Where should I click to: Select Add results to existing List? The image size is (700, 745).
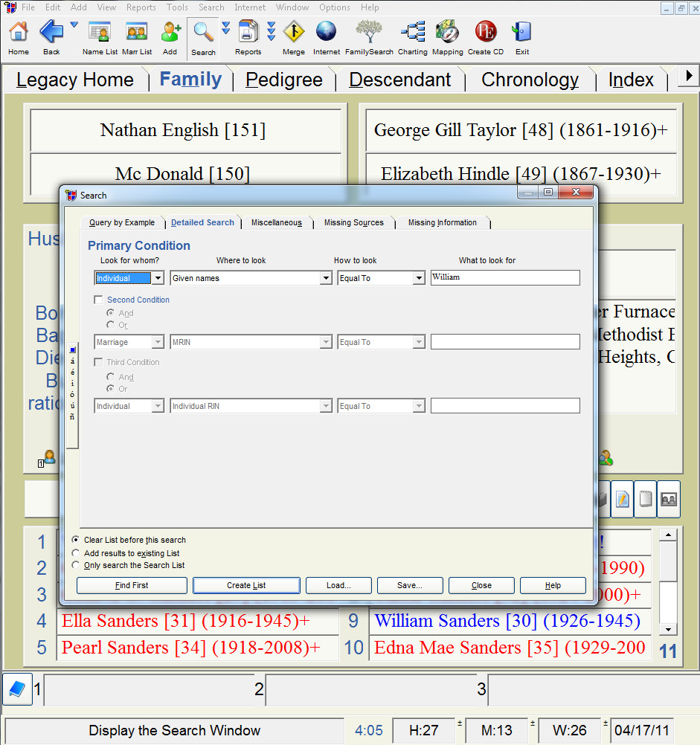[x=75, y=553]
